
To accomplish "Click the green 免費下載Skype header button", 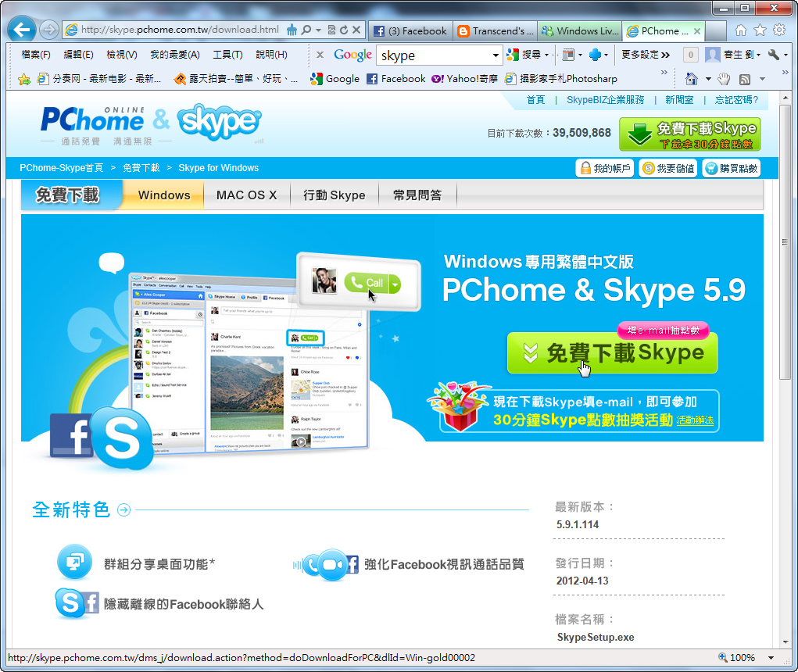I will click(689, 134).
